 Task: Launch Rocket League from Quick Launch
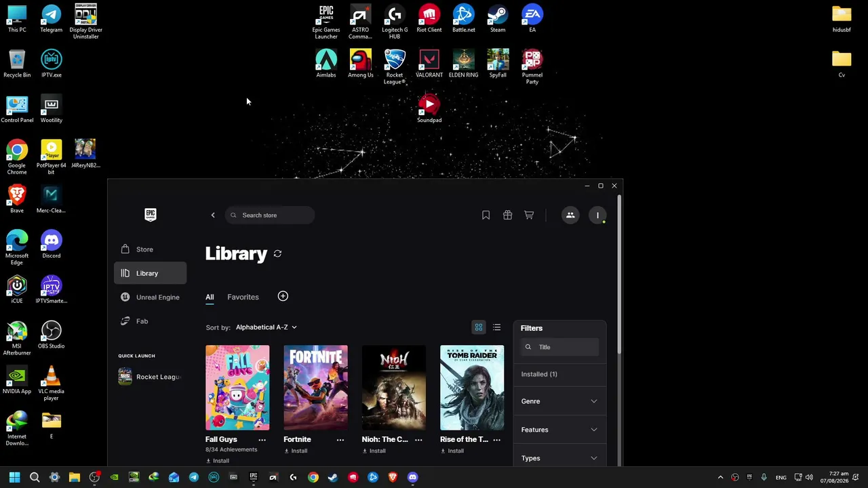pyautogui.click(x=150, y=377)
